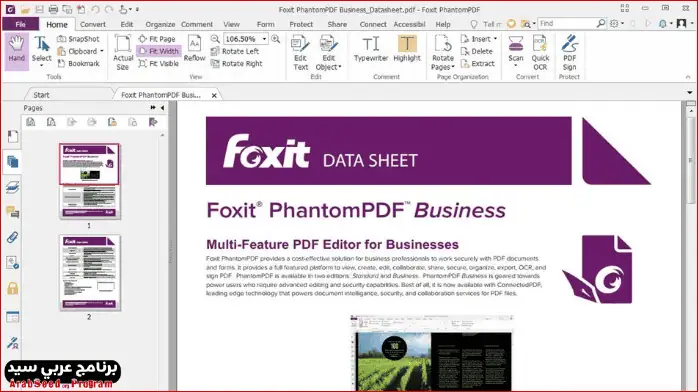Image resolution: width=698 pixels, height=392 pixels.
Task: Click the Bookmark button
Action: (78, 64)
